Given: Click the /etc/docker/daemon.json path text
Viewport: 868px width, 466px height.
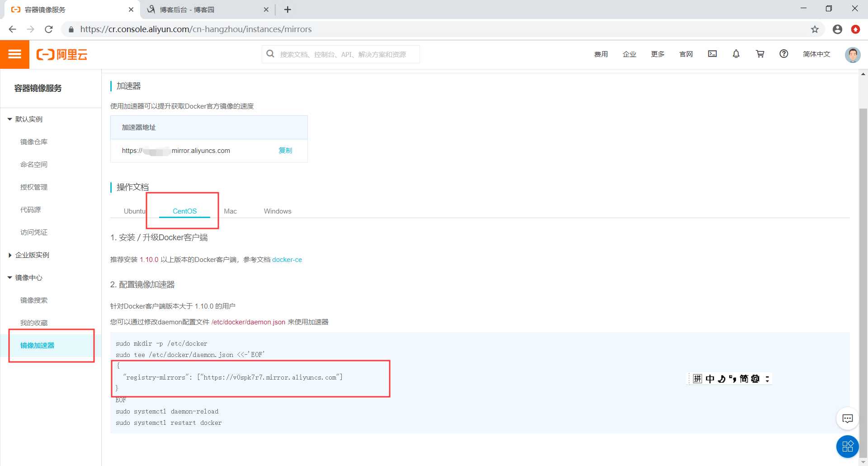Looking at the screenshot, I should pyautogui.click(x=248, y=322).
